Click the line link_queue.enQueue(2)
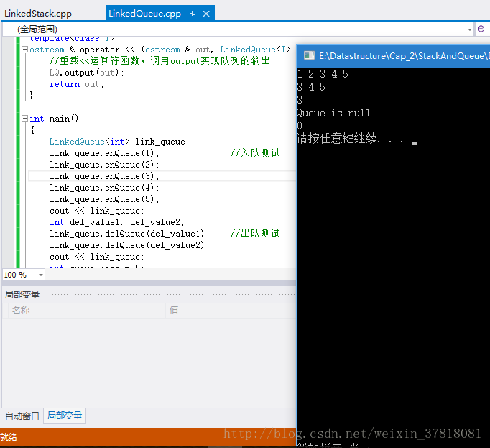The width and height of the screenshot is (490, 448). point(104,165)
